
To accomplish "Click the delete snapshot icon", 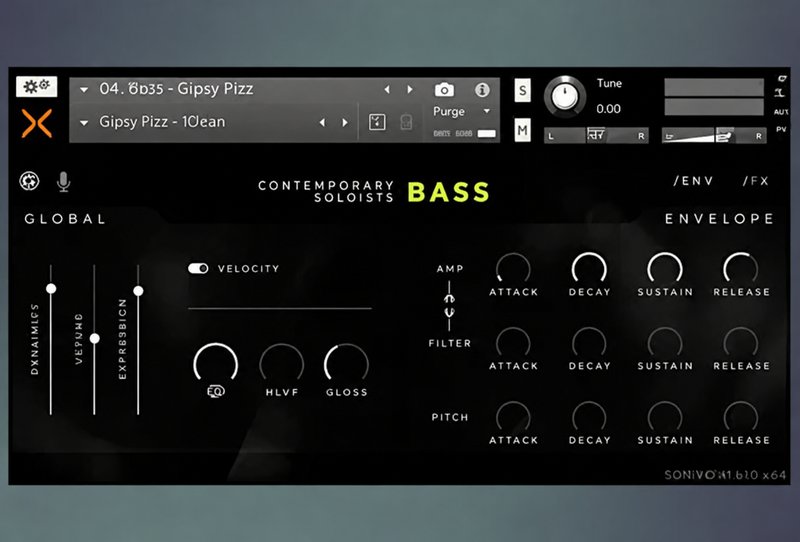I will click(x=406, y=122).
